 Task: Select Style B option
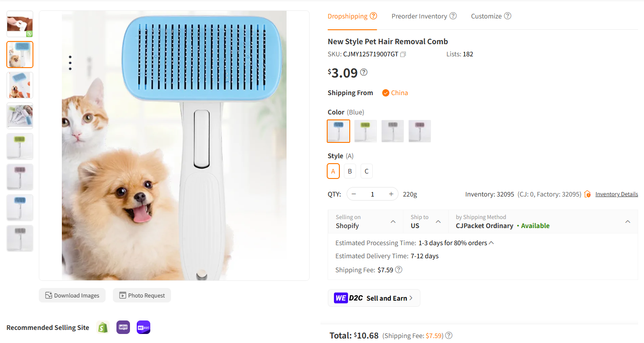[x=350, y=171]
